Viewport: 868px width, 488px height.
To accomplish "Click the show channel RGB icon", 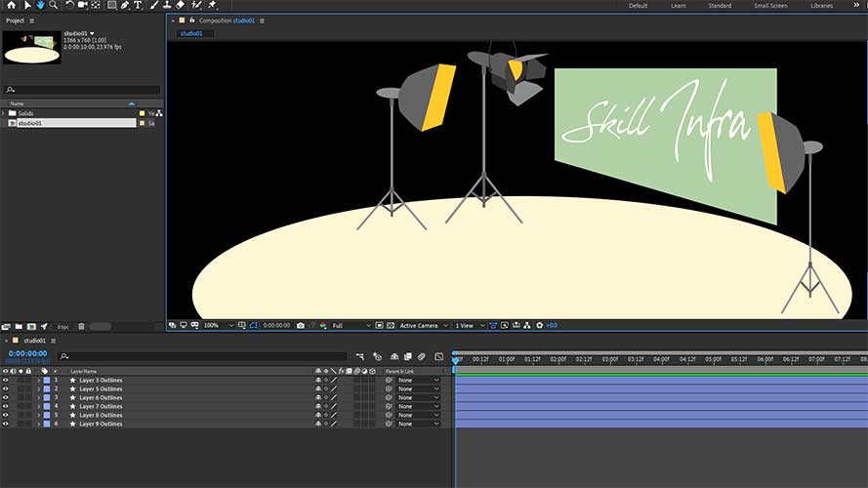I will pyautogui.click(x=323, y=325).
